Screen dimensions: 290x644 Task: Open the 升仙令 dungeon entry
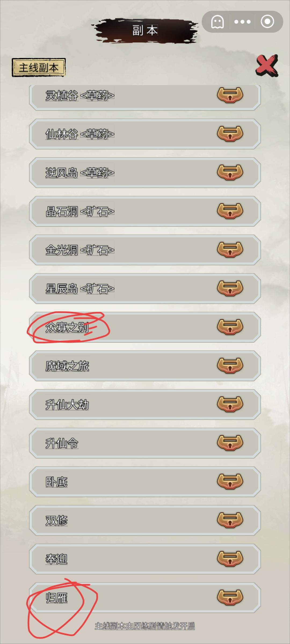145,443
